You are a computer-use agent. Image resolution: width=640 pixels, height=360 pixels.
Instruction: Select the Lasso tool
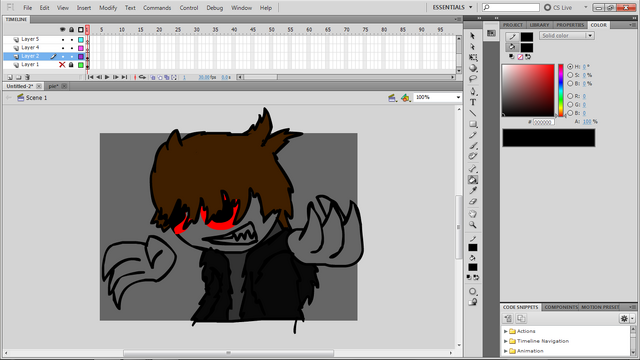point(473,79)
